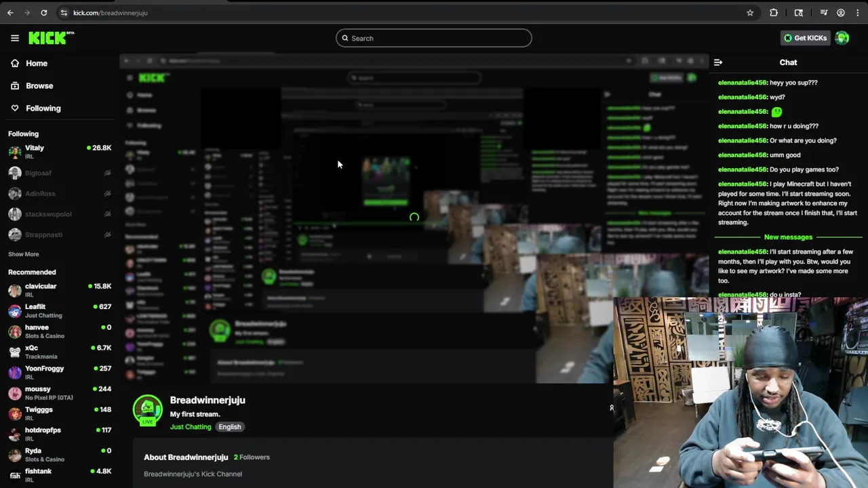Click the 2 Followers count
This screenshot has height=488, width=868.
tap(252, 457)
